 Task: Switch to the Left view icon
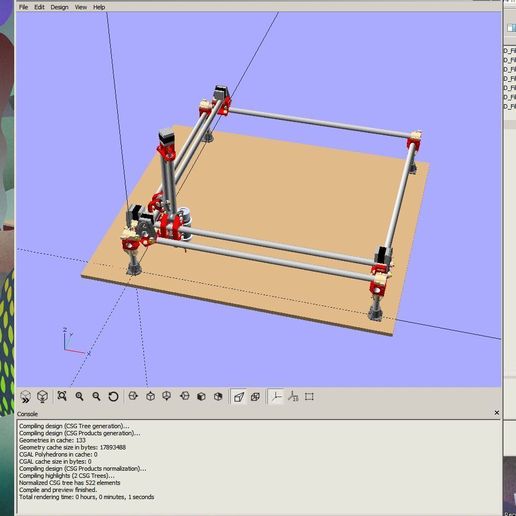coord(185,396)
